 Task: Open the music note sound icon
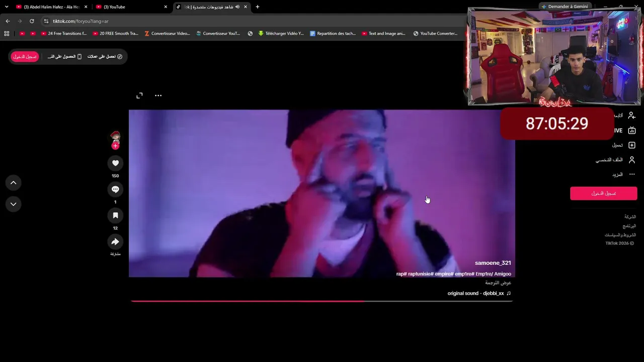(509, 293)
